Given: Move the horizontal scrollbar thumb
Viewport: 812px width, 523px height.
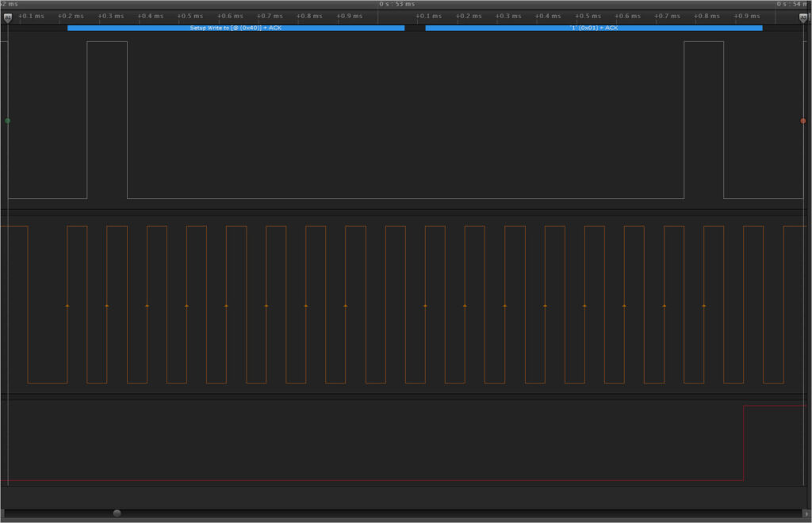Looking at the screenshot, I should pos(117,513).
